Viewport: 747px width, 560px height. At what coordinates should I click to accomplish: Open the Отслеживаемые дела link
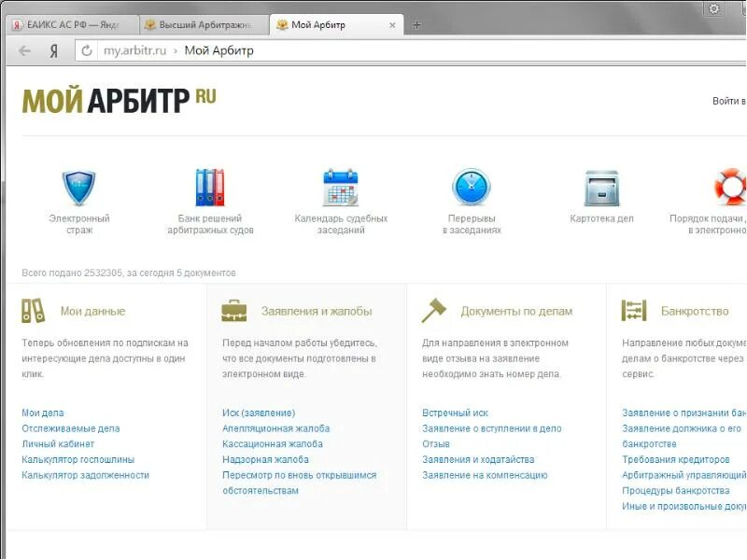pyautogui.click(x=71, y=428)
